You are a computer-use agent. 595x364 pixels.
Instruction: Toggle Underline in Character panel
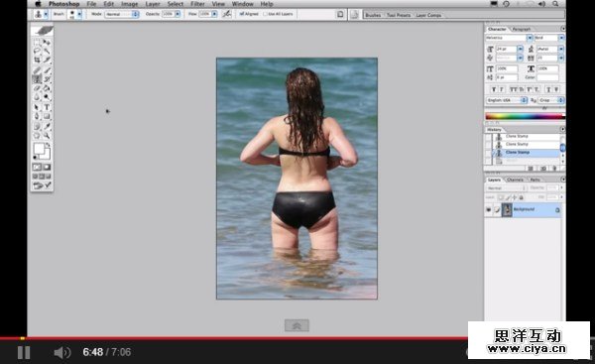coord(548,89)
